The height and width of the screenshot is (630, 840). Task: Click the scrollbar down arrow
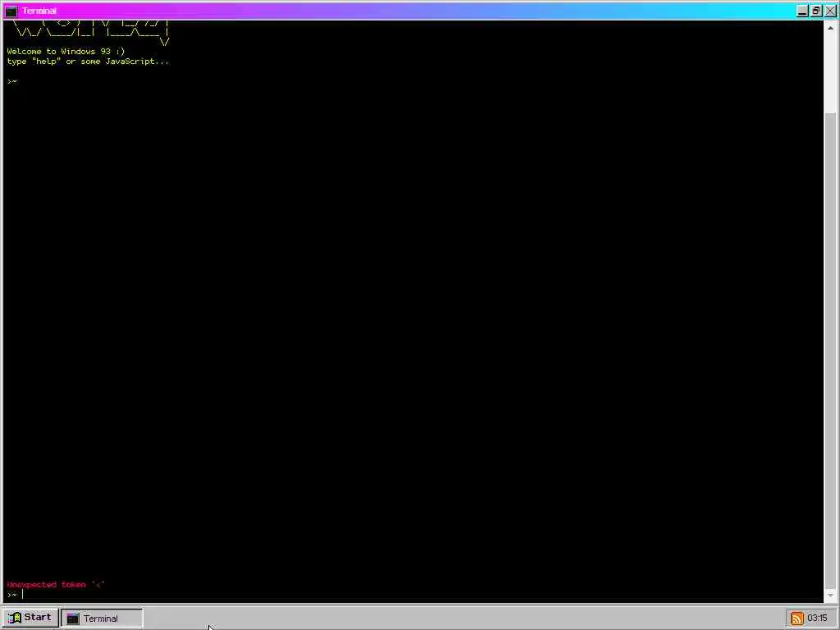pos(830,596)
